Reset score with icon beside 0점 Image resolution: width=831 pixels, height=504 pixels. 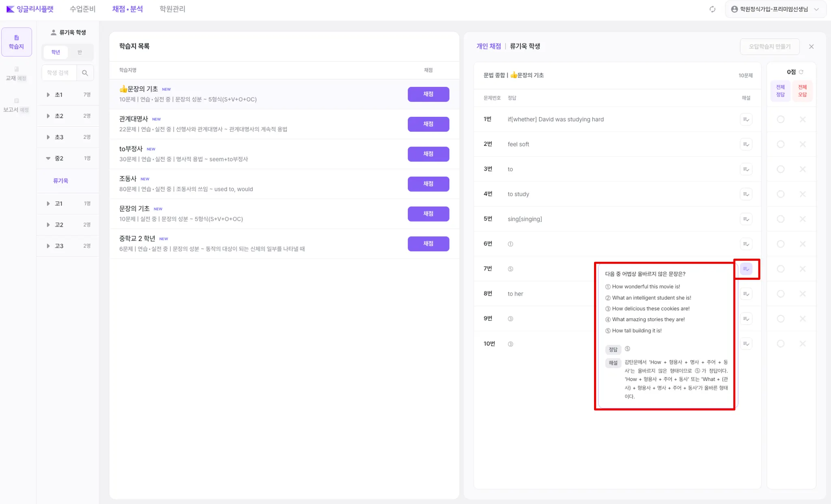coord(801,72)
